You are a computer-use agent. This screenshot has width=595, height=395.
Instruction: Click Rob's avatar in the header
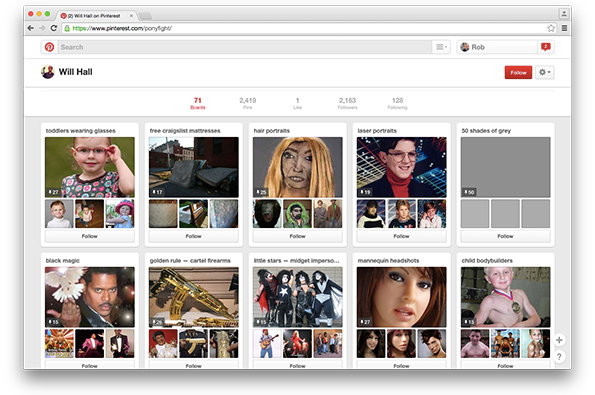(x=464, y=47)
